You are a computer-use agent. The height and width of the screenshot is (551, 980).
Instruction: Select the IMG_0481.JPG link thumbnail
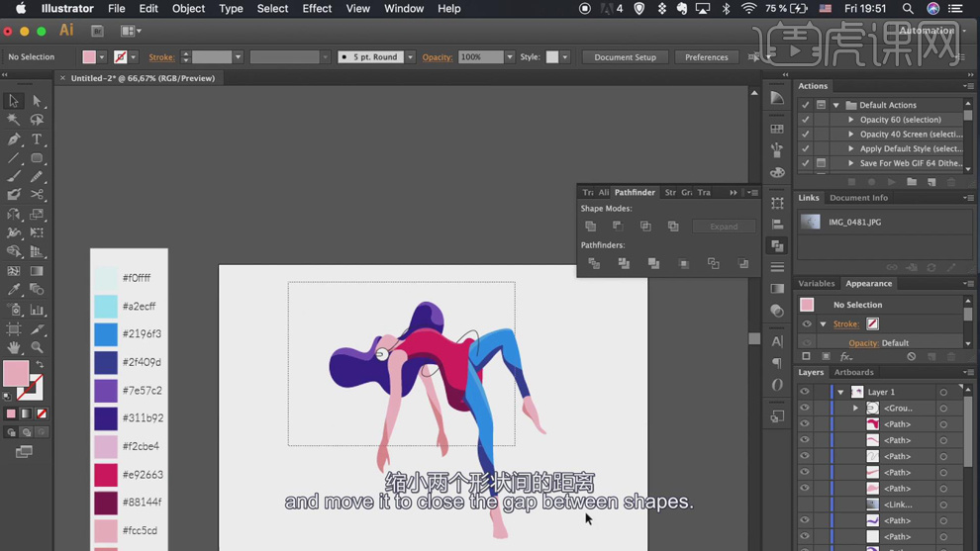pyautogui.click(x=810, y=223)
